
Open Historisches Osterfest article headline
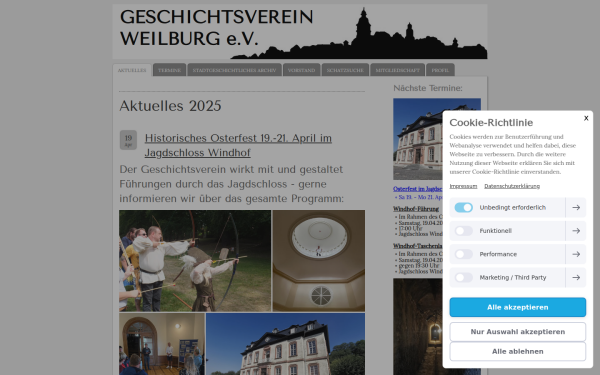coord(238,145)
